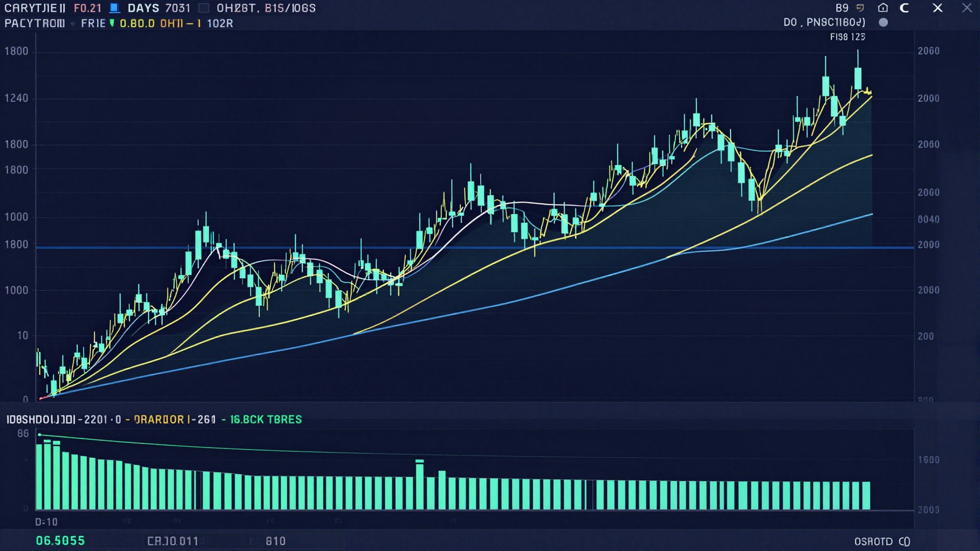Click the 102R value in the header

(220, 23)
